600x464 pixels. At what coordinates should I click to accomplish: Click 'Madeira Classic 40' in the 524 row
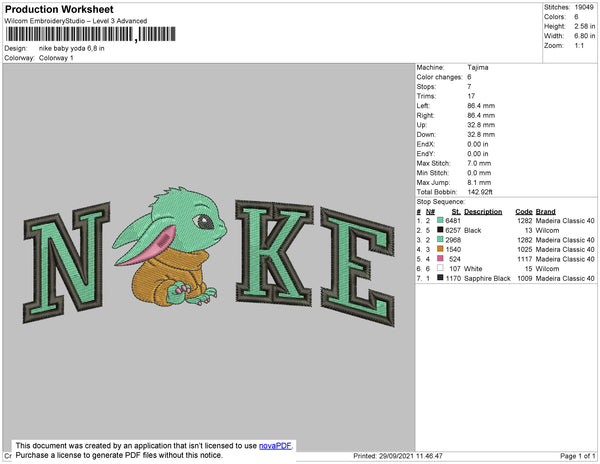(565, 259)
